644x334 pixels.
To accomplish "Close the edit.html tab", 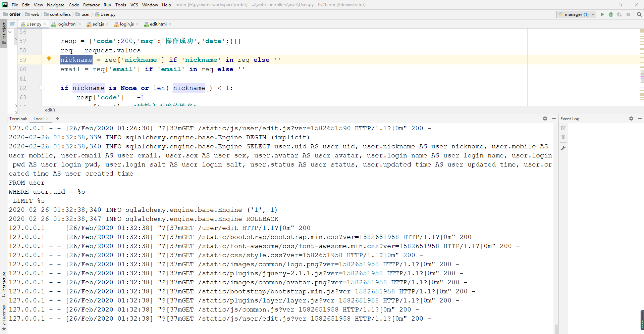I will 170,24.
